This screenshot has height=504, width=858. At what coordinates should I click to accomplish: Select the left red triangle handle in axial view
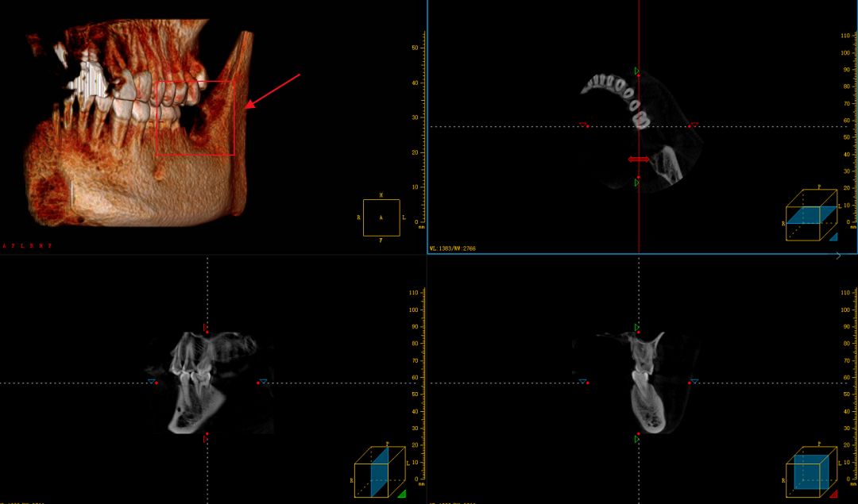pyautogui.click(x=583, y=125)
